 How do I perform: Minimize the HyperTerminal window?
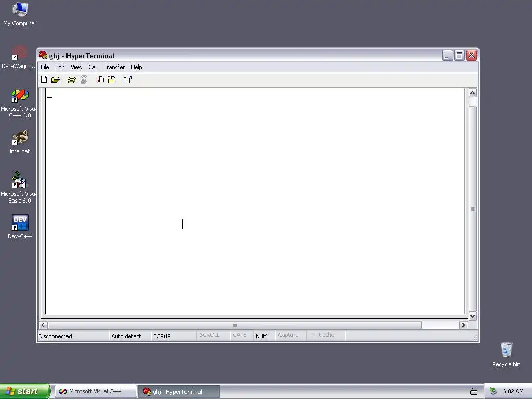tap(447, 55)
